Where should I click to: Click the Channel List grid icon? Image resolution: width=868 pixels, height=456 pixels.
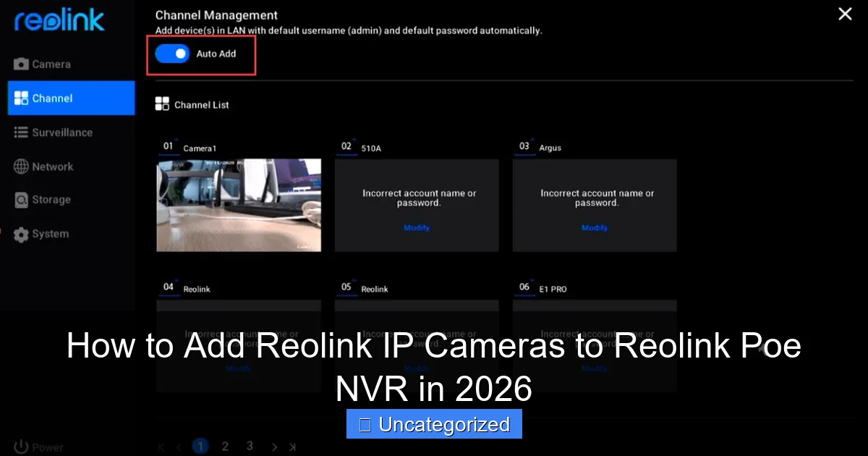(x=162, y=104)
